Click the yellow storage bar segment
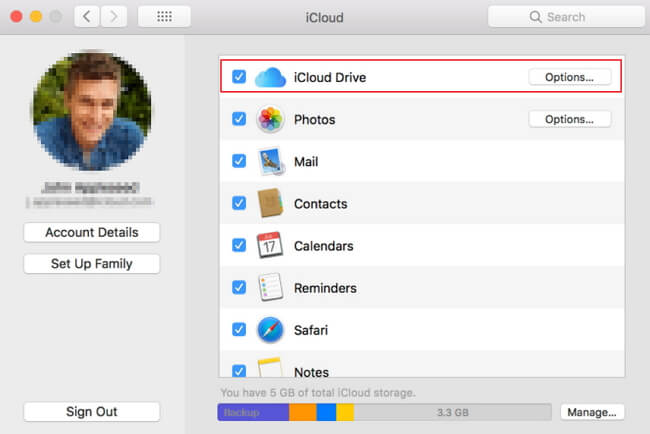Viewport: 650px width, 434px height. 345,412
